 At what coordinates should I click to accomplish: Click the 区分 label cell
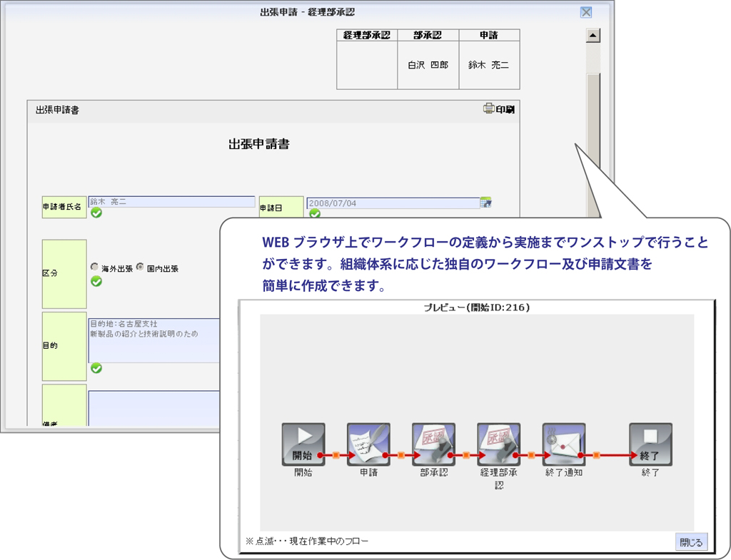point(64,274)
